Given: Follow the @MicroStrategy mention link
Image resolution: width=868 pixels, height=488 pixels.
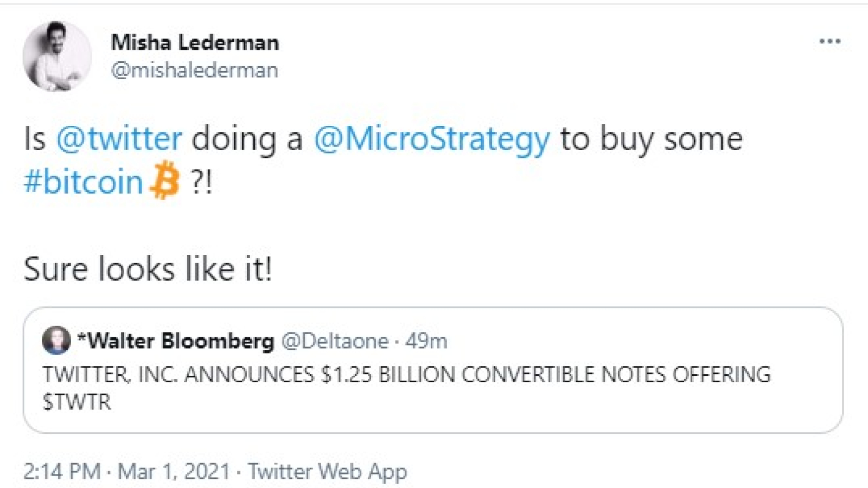Looking at the screenshot, I should pyautogui.click(x=432, y=140).
